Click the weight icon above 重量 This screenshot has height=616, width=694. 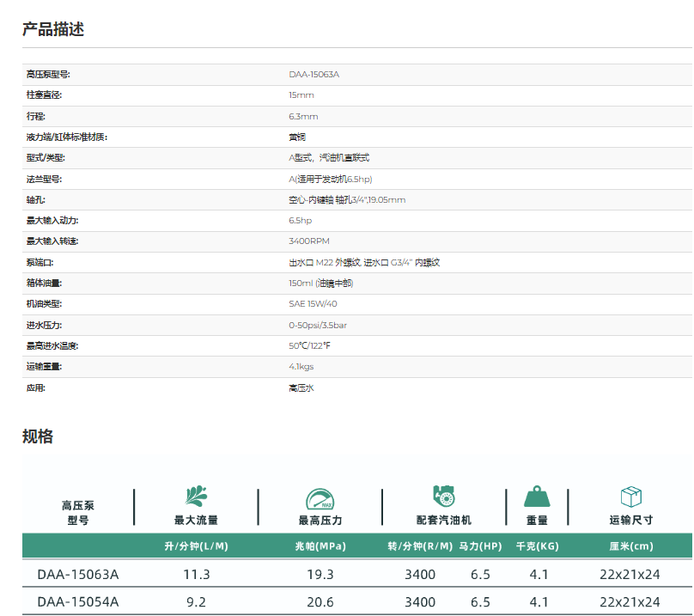(x=537, y=497)
